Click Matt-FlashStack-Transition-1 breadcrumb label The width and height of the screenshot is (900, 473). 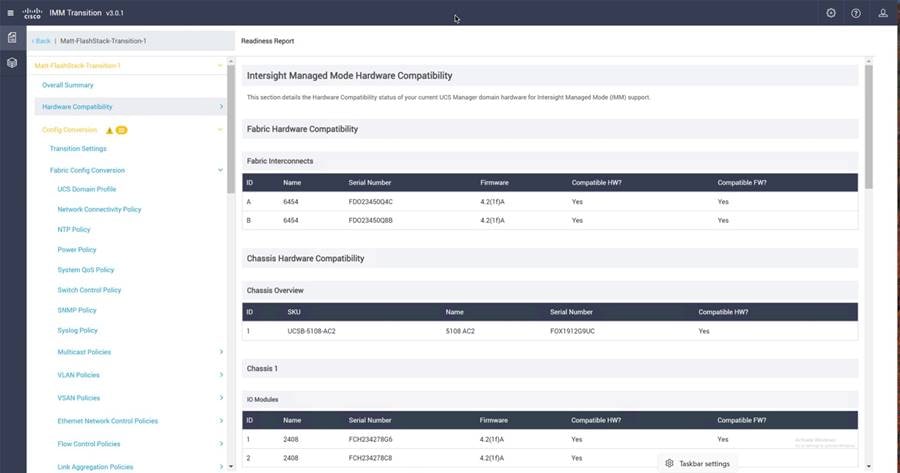click(x=103, y=41)
